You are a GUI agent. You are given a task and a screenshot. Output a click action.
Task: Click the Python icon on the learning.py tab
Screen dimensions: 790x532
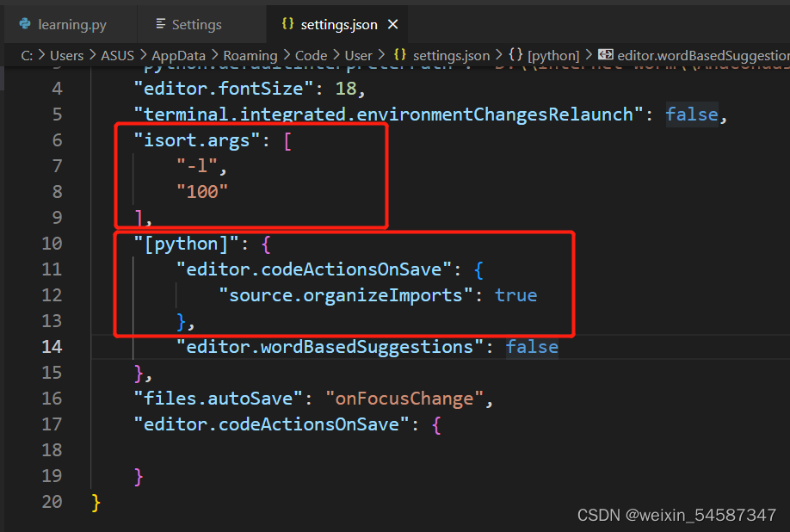pos(25,23)
